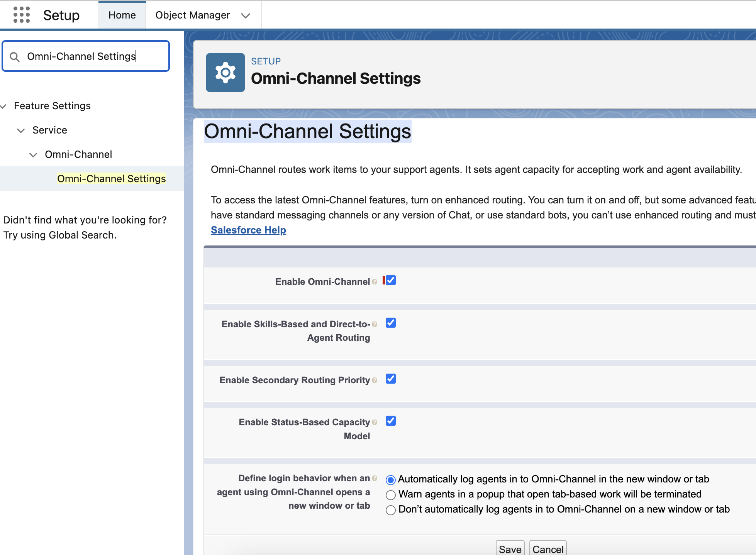Screen dimensions: 756x555
Task: Collapse the Feature Settings chevron
Action: coord(3,106)
